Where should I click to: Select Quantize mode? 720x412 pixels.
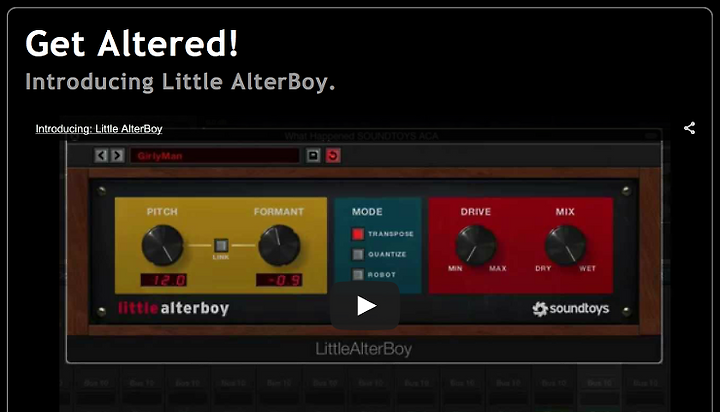(358, 254)
